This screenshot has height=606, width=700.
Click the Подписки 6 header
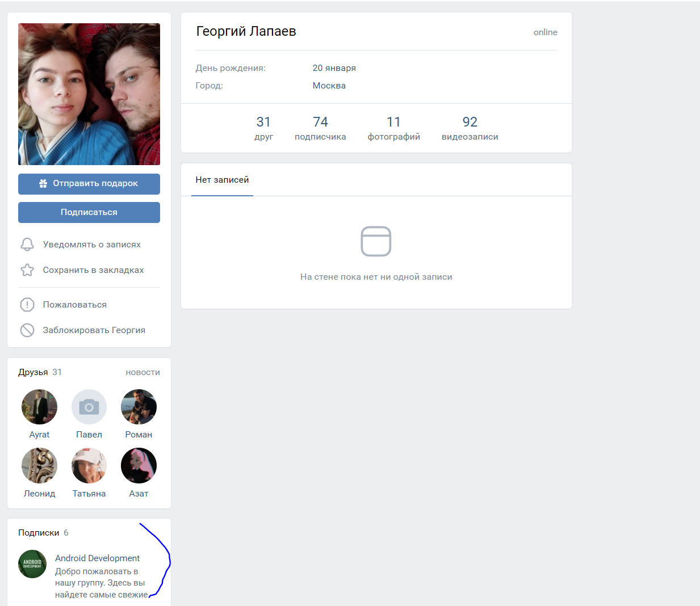43,533
